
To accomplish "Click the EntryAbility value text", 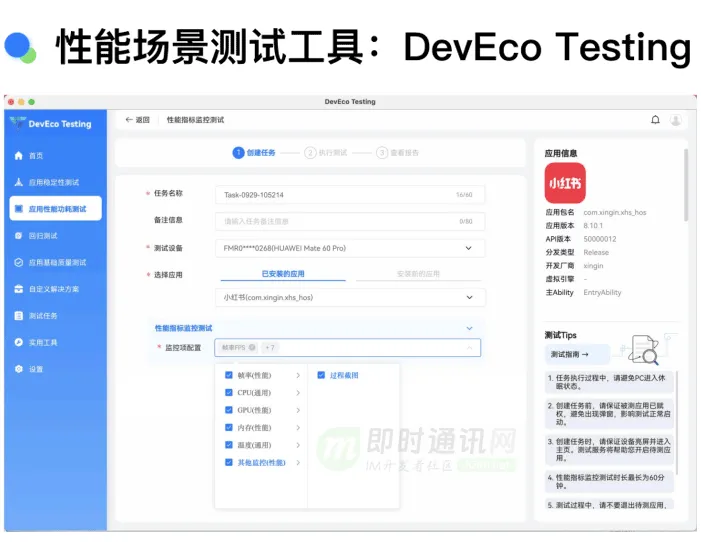I will click(602, 292).
